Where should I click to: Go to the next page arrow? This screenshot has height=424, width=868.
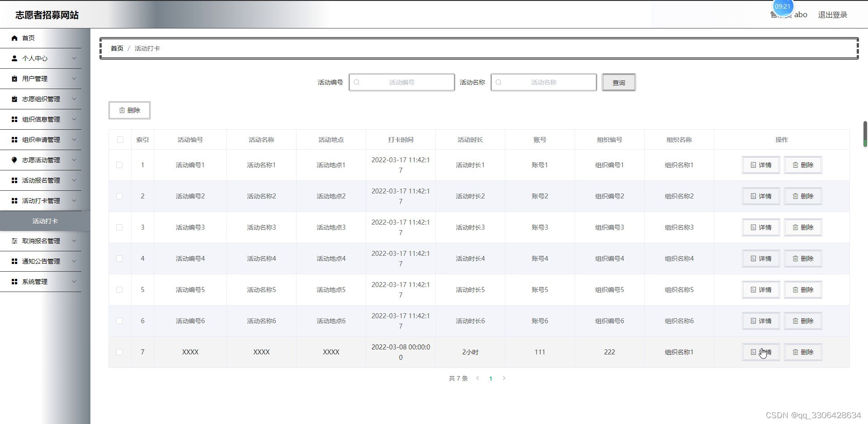click(x=504, y=378)
